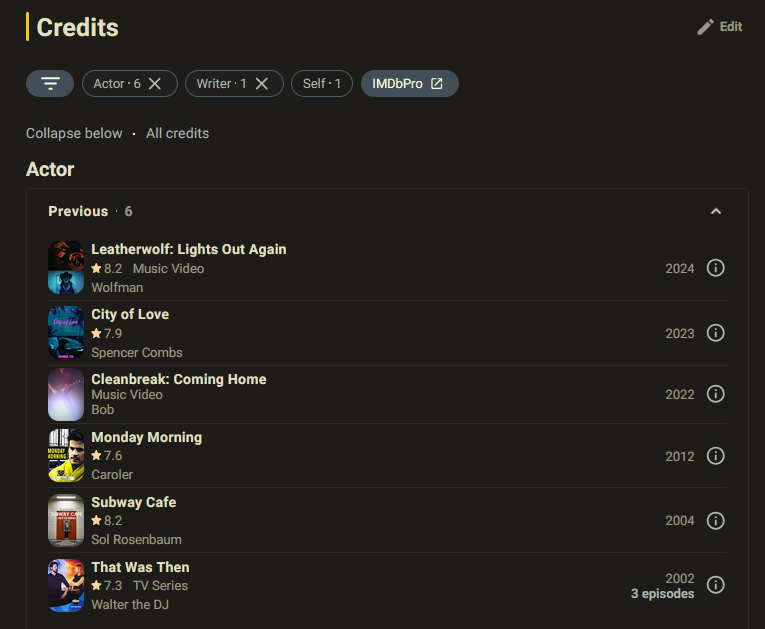
Task: Click the Edit text link
Action: coord(731,27)
